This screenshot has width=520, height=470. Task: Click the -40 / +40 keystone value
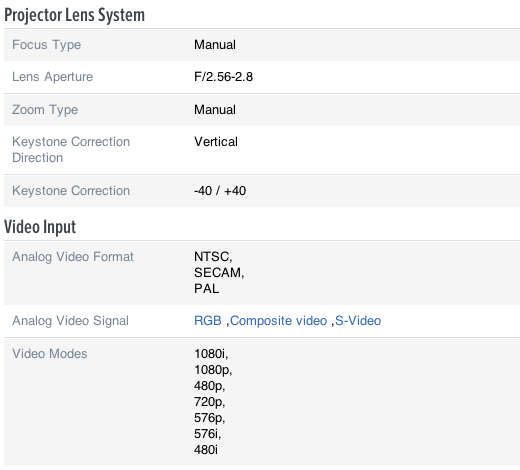coord(220,191)
